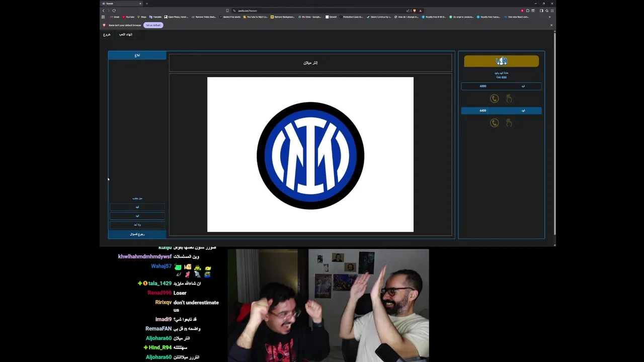
Task: Click the Set as default button
Action: click(x=153, y=25)
